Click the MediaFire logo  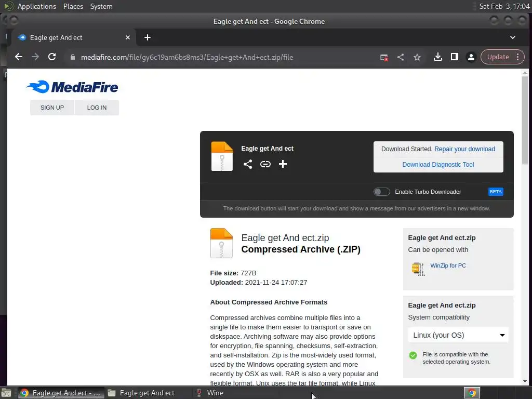[72, 87]
